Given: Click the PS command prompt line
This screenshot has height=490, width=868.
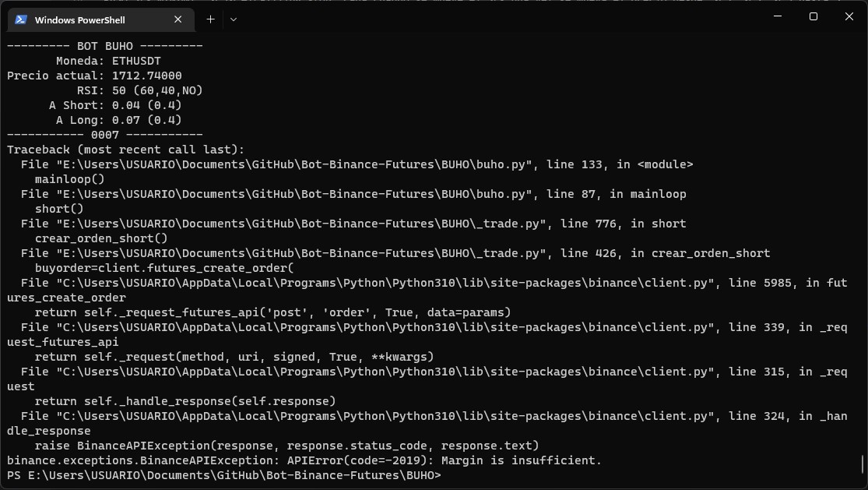Looking at the screenshot, I should 224,475.
